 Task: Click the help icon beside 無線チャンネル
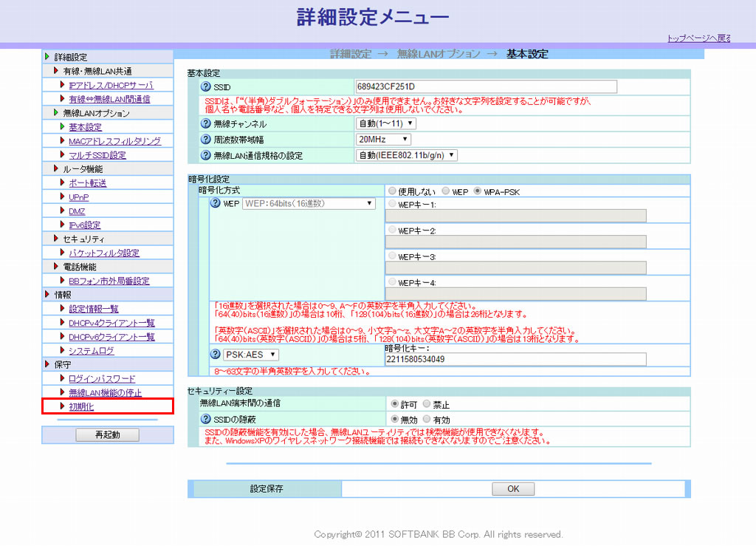click(207, 123)
